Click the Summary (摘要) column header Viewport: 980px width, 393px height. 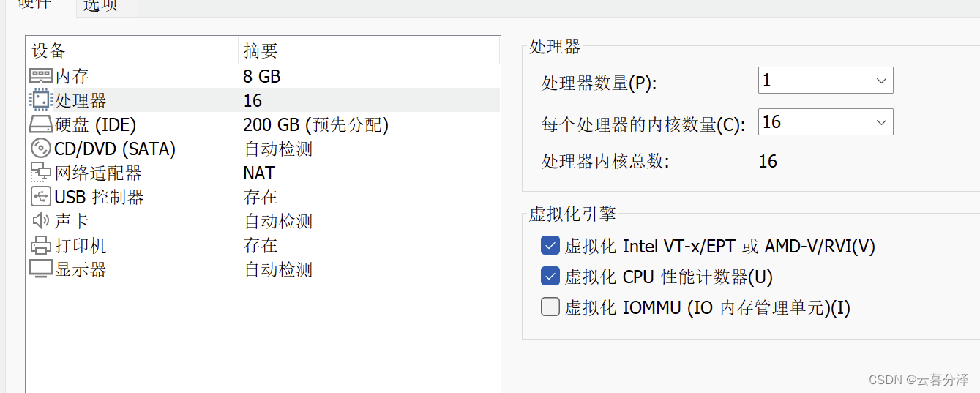[x=261, y=50]
